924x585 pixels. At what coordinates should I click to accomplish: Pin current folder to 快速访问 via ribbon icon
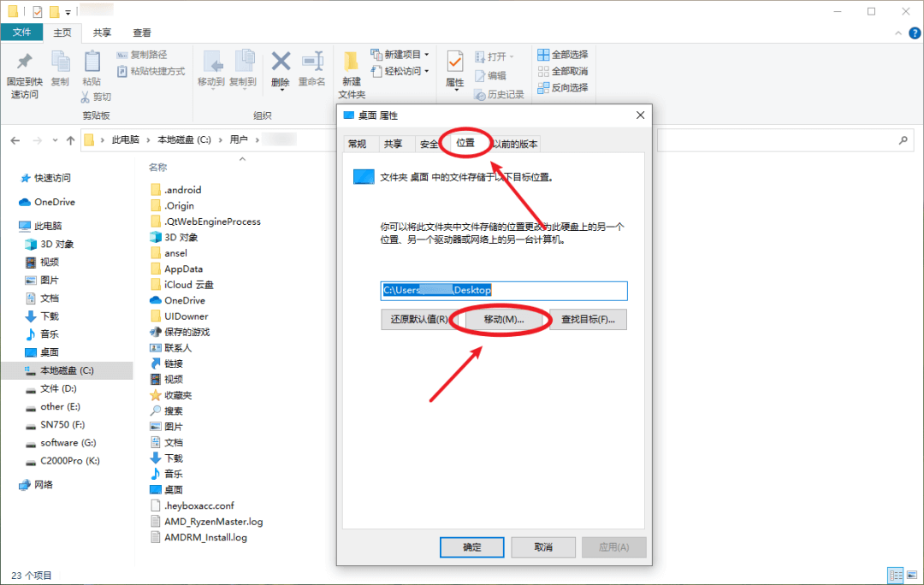tap(23, 70)
